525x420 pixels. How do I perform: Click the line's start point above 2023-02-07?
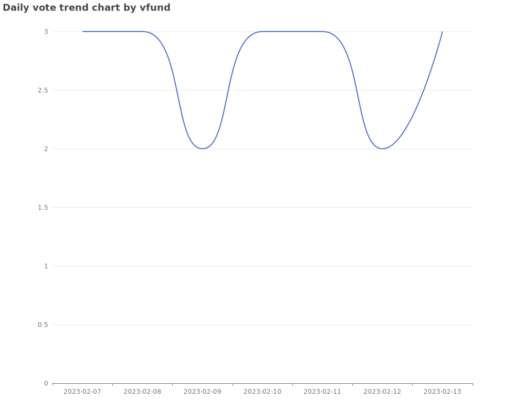coord(82,31)
